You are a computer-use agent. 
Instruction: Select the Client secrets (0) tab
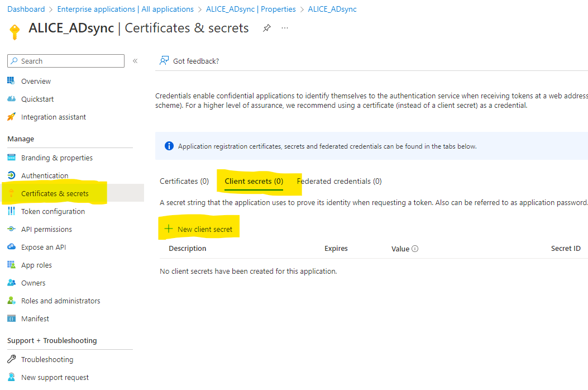(254, 181)
